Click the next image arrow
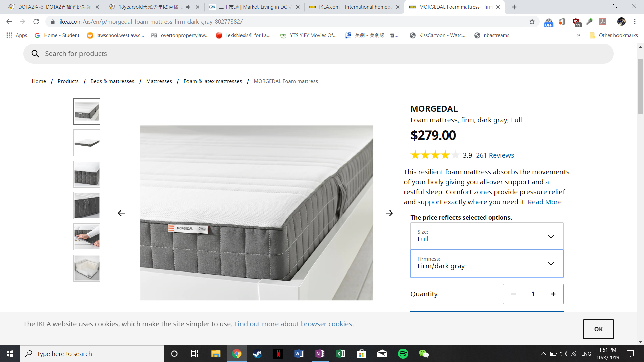The width and height of the screenshot is (644, 362). point(389,213)
